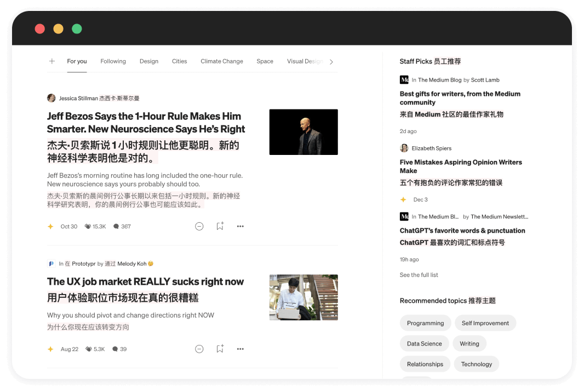Click the plus icon to add topic

tap(52, 61)
